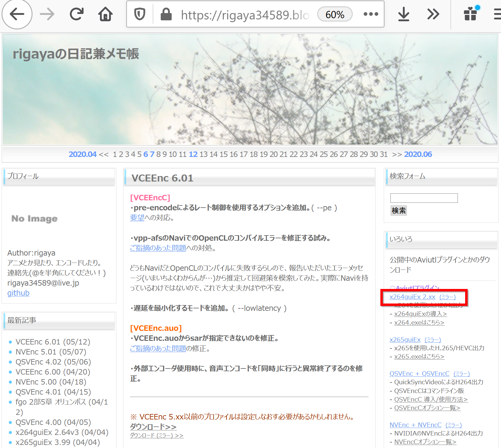This screenshot has height=448, width=501.
Task: Open first ご指摘のあった問題 link about Navi
Action: (158, 248)
